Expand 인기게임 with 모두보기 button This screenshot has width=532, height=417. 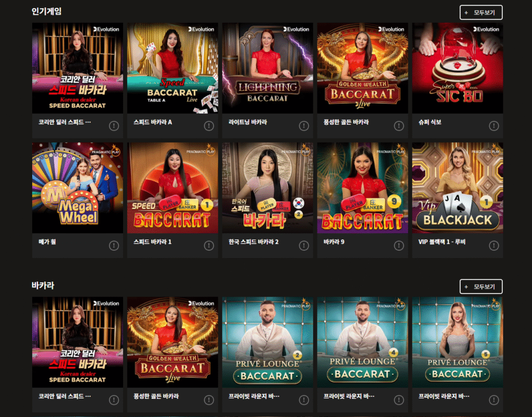pyautogui.click(x=481, y=12)
